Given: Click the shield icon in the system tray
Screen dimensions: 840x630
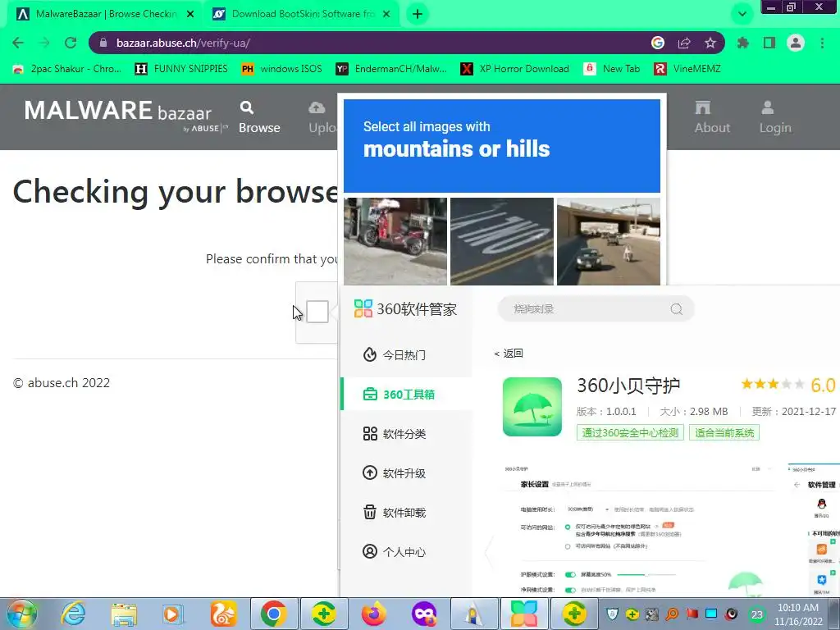Looking at the screenshot, I should (x=612, y=614).
